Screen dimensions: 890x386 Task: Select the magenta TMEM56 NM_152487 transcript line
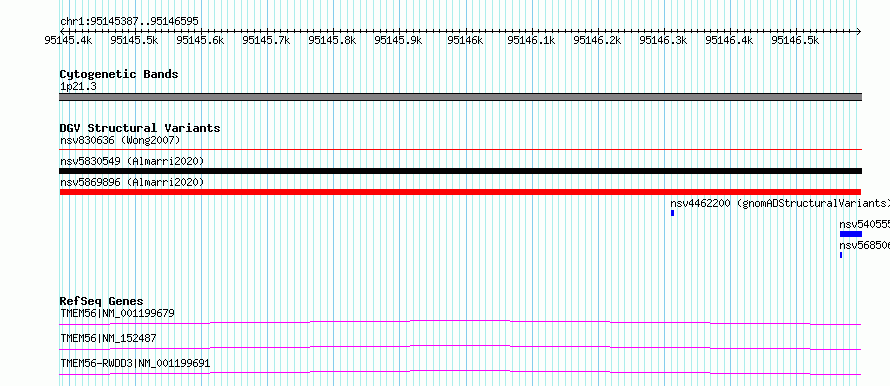(460, 347)
